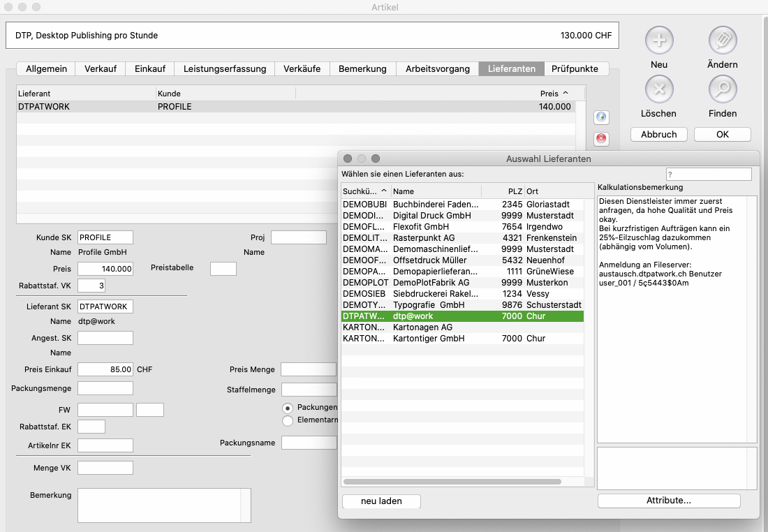
Task: Sort list by Preis column header
Action: pyautogui.click(x=553, y=94)
